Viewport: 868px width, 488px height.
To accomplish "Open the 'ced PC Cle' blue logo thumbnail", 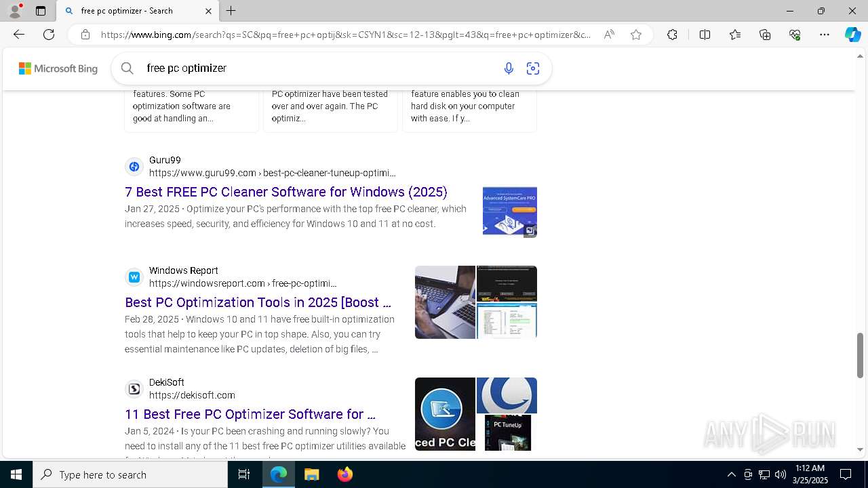I will [x=445, y=414].
